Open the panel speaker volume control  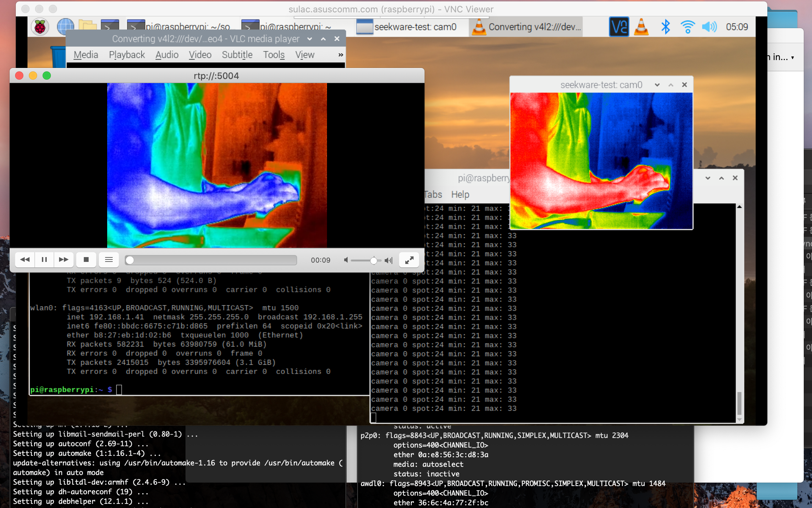709,27
